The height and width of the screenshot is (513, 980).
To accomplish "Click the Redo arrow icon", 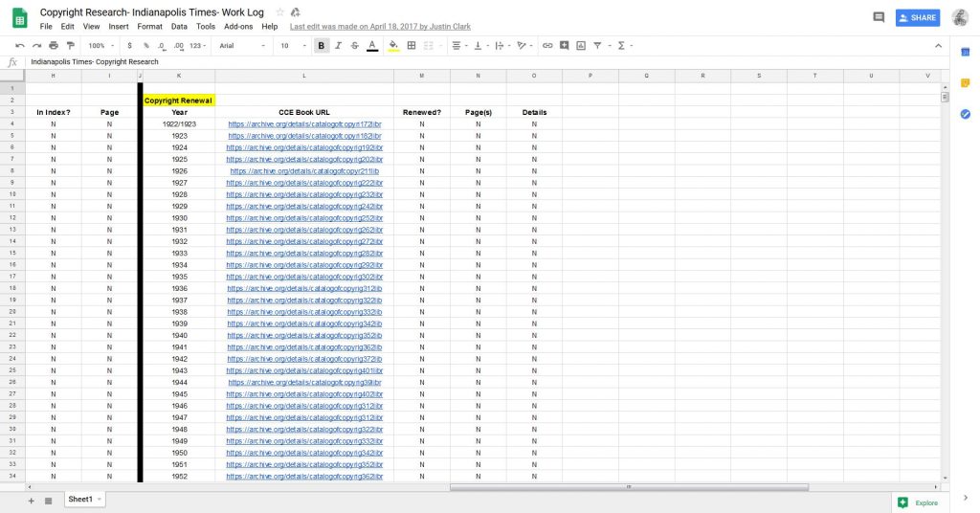I will (x=37, y=46).
